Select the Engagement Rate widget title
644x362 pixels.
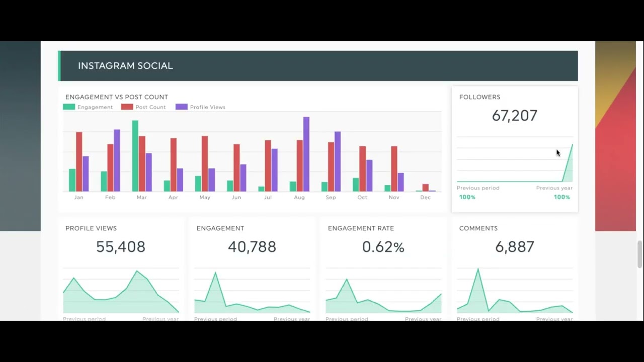pos(361,228)
